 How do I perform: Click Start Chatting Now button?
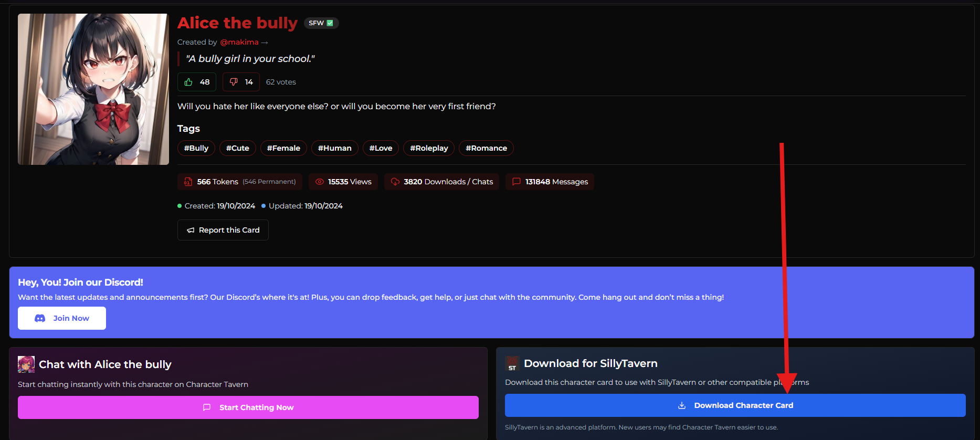248,407
